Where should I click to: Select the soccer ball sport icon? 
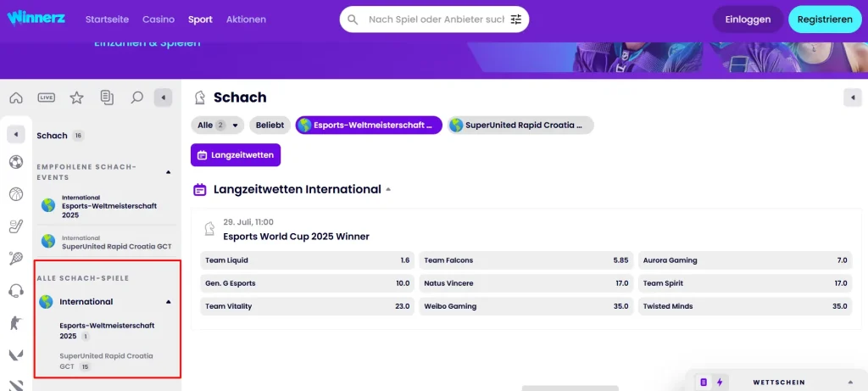16,162
